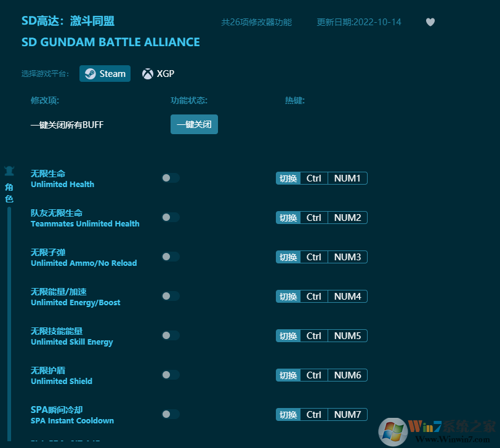This screenshot has width=500, height=448.
Task: Click the SD GUNDAM BATTLE ALLIANCE title
Action: 111,42
